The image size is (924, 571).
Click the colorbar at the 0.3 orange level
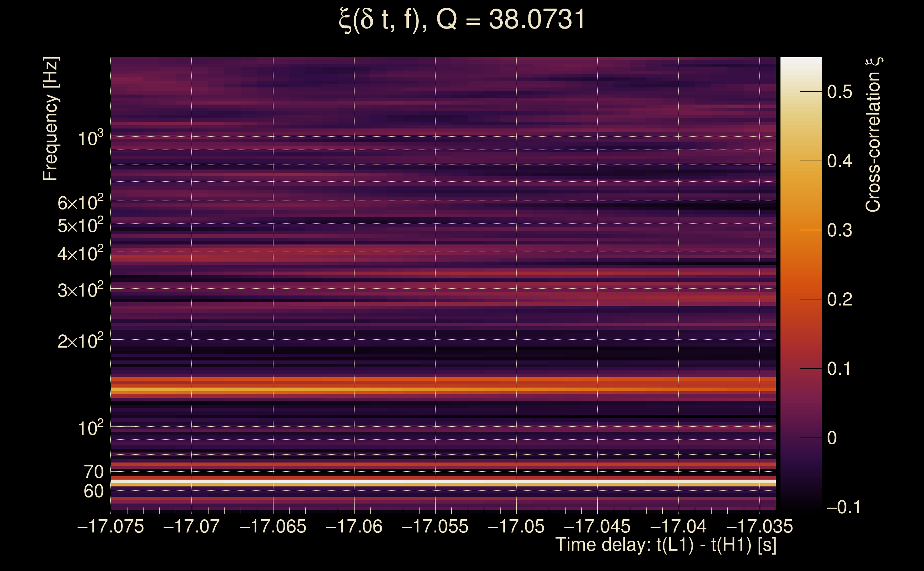[801, 230]
